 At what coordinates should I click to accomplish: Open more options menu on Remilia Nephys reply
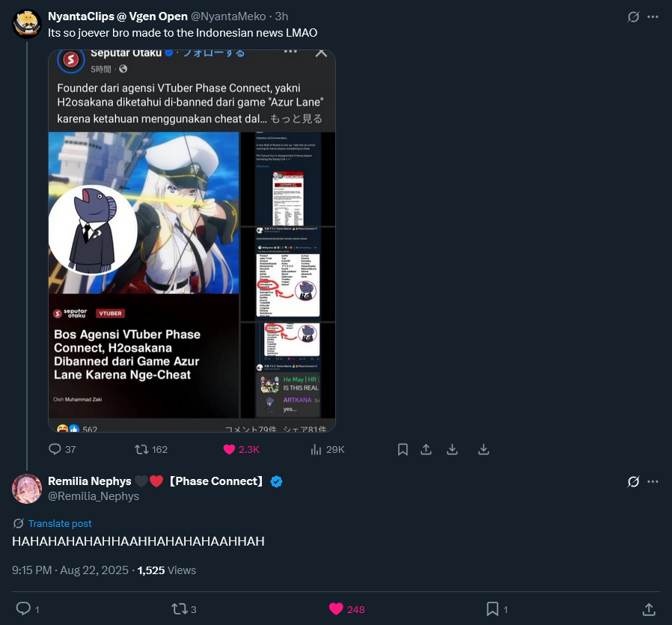653,482
